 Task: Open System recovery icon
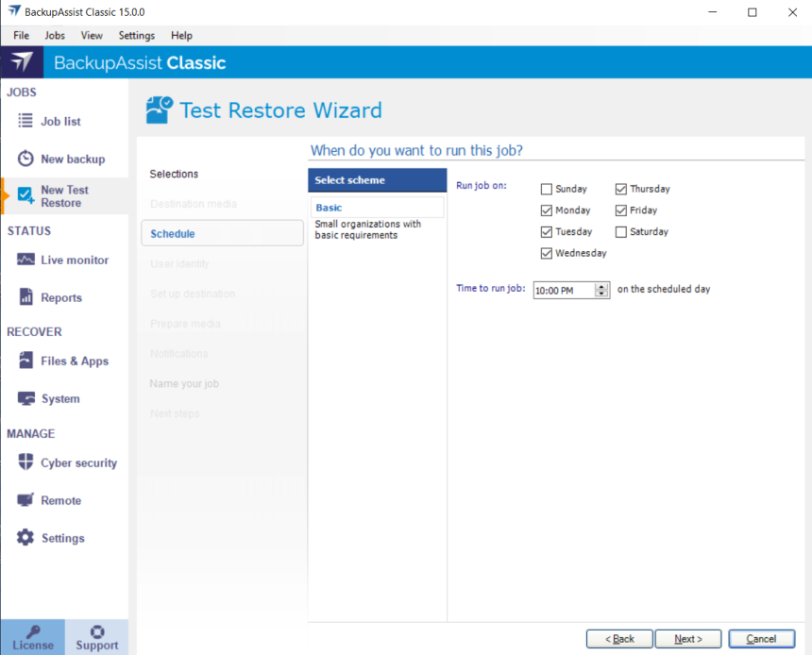coord(25,398)
